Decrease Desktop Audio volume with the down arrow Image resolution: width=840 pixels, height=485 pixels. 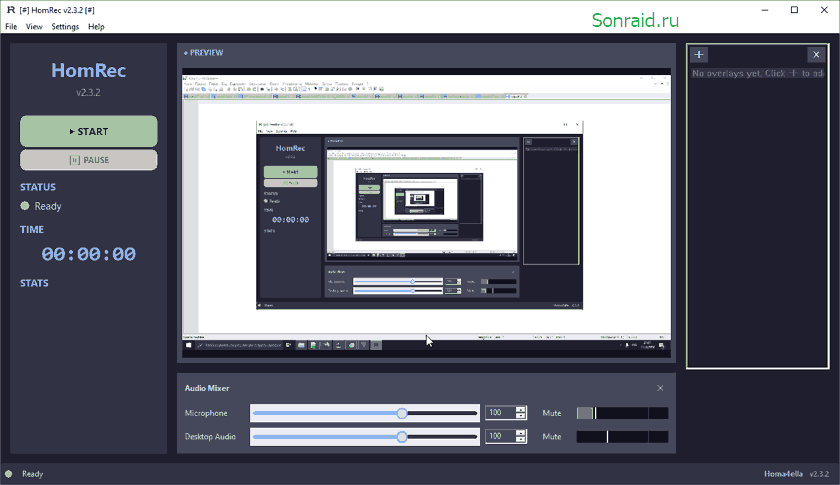[x=520, y=439]
